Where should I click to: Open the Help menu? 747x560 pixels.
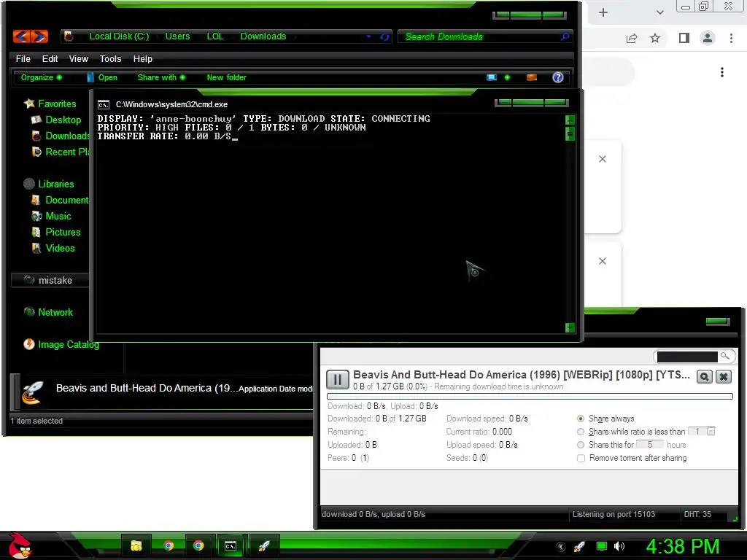click(142, 58)
